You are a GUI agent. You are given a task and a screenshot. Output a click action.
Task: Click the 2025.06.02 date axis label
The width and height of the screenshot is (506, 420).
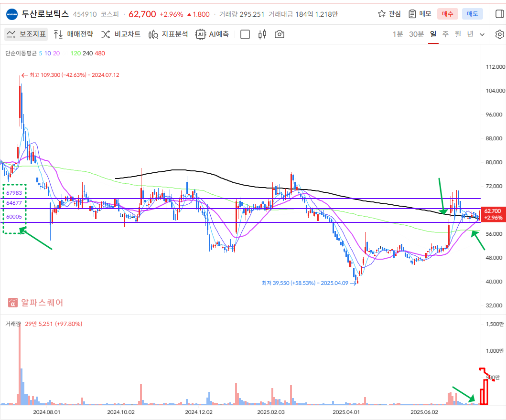(x=424, y=412)
